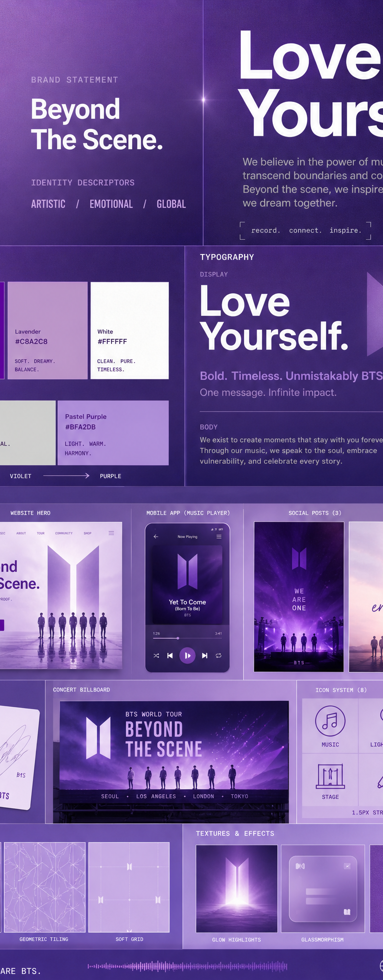Click the TYPOGRAPHY section heading

(227, 257)
